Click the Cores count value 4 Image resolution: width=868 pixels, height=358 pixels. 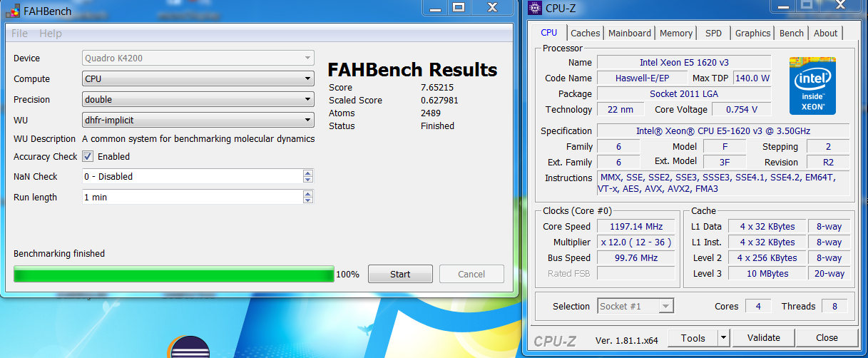click(x=758, y=307)
